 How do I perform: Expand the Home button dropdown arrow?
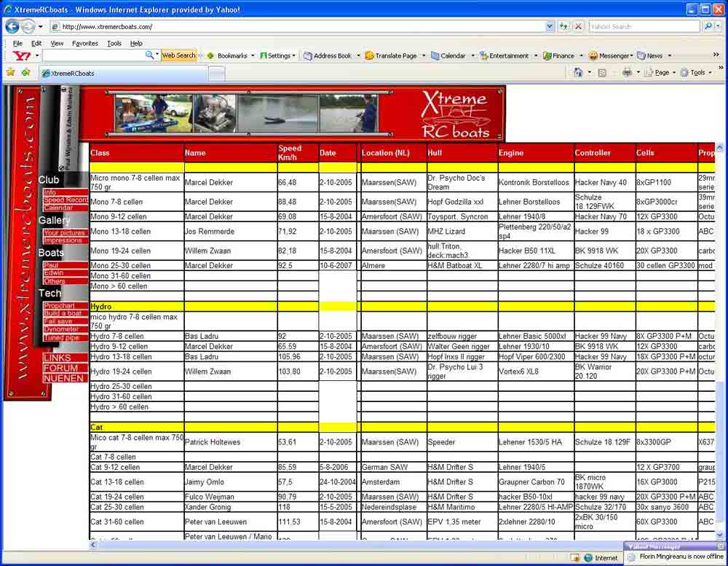pyautogui.click(x=590, y=73)
